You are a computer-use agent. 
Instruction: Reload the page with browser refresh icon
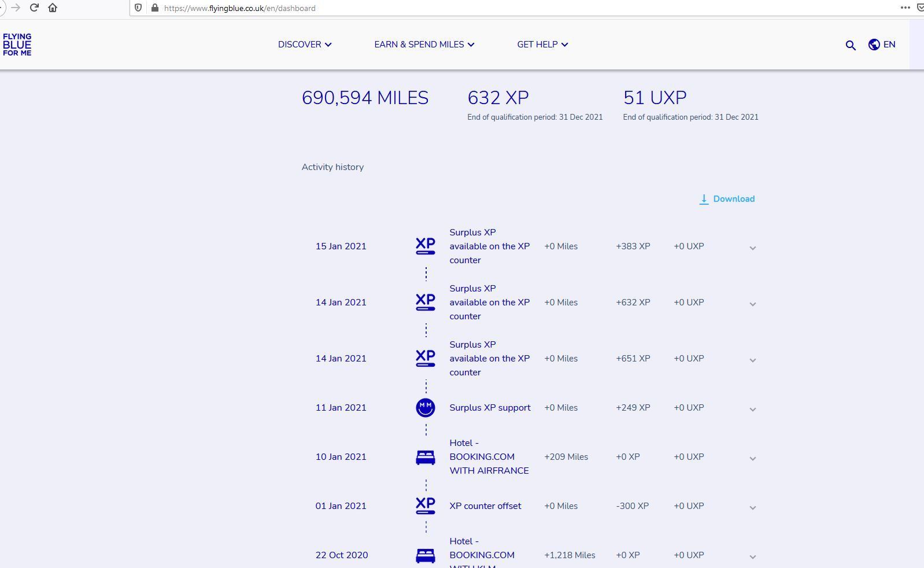click(x=34, y=8)
